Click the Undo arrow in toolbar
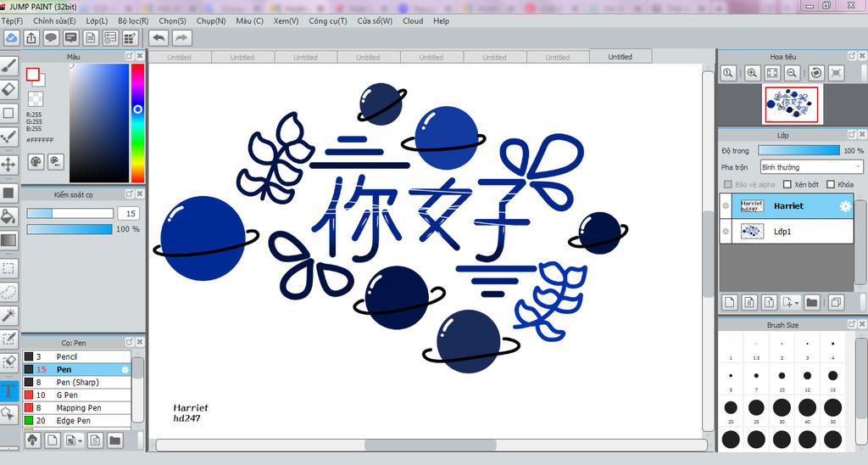The image size is (868, 465). coord(159,37)
